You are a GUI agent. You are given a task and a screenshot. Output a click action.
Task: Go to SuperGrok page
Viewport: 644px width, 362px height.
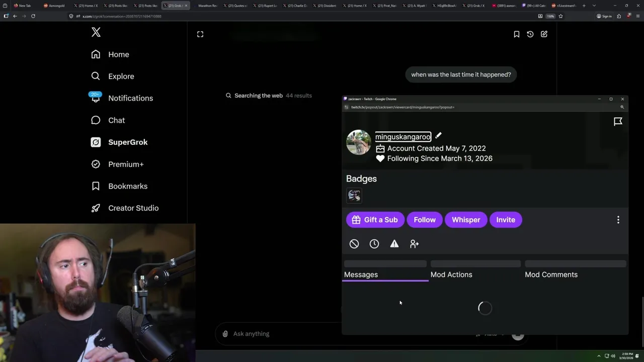click(x=119, y=142)
